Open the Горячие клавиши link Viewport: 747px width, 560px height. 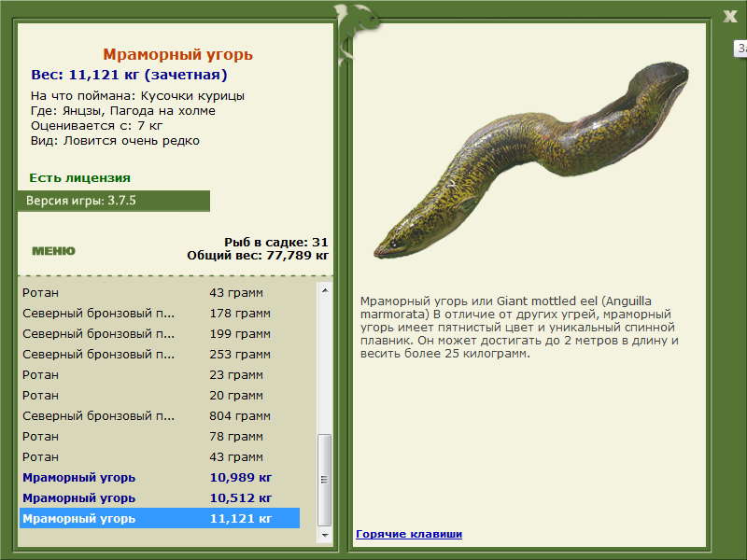409,534
